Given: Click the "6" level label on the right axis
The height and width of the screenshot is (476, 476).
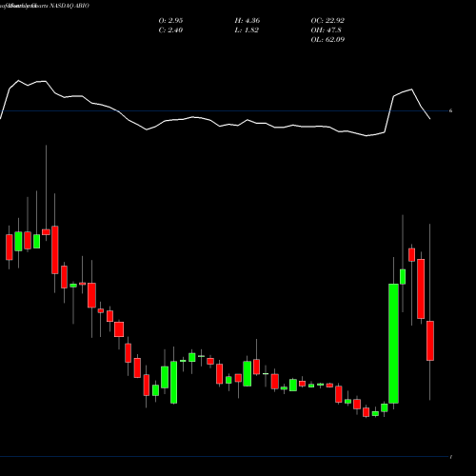Looking at the screenshot, I should pos(450,110).
